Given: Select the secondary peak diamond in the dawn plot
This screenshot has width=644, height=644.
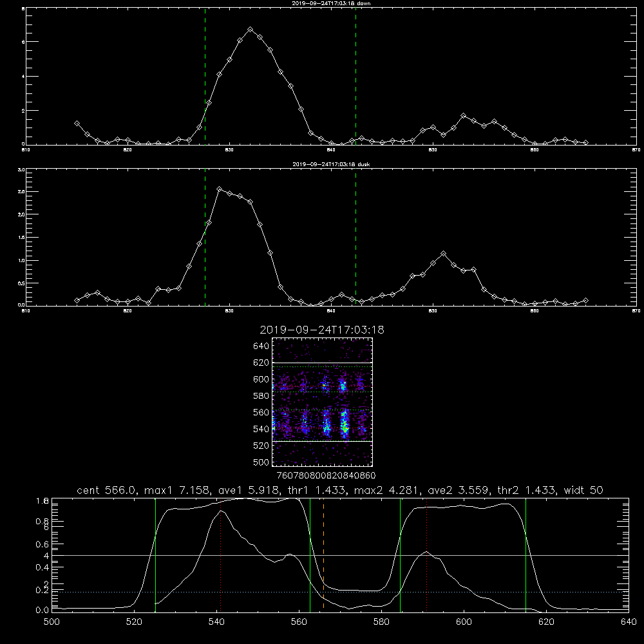Looking at the screenshot, I should coord(463,116).
